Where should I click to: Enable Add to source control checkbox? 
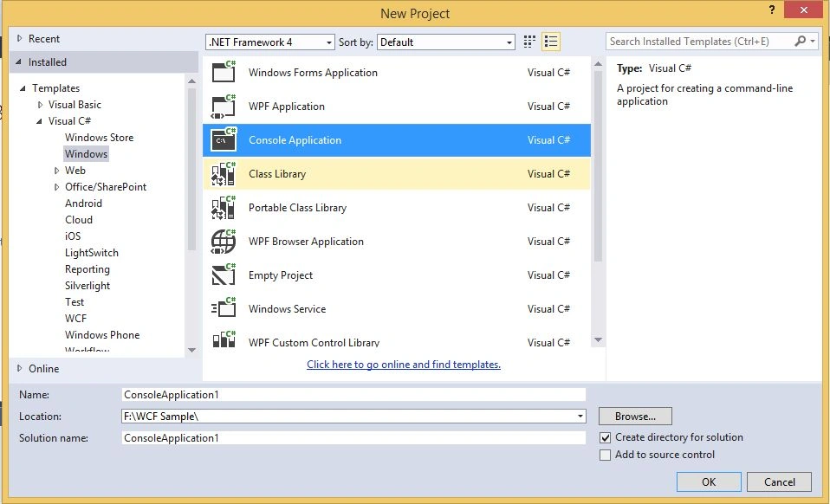[605, 455]
